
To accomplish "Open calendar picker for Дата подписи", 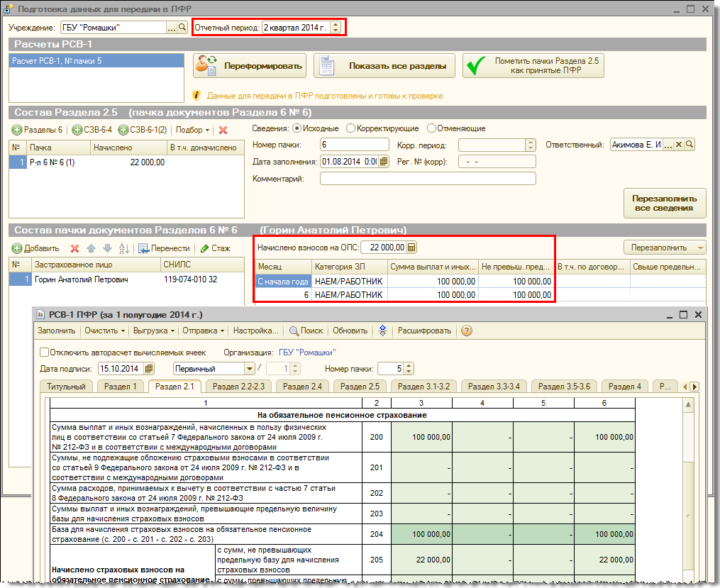I will point(149,369).
